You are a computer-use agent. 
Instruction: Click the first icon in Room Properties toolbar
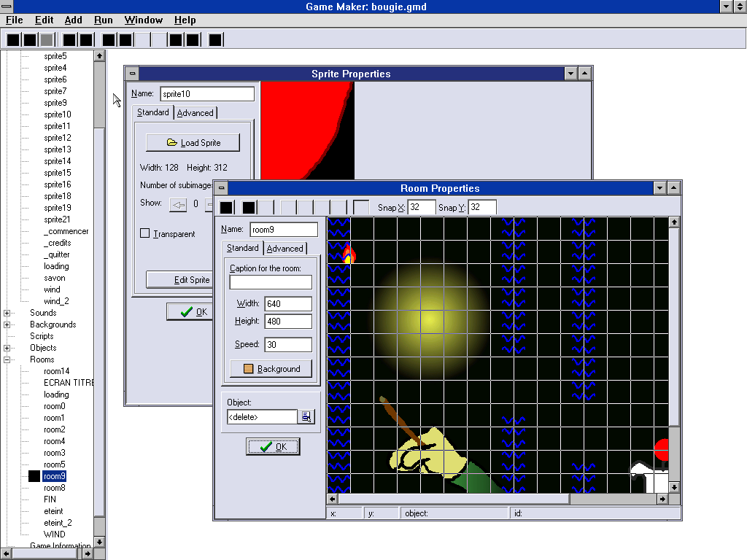pyautogui.click(x=227, y=208)
